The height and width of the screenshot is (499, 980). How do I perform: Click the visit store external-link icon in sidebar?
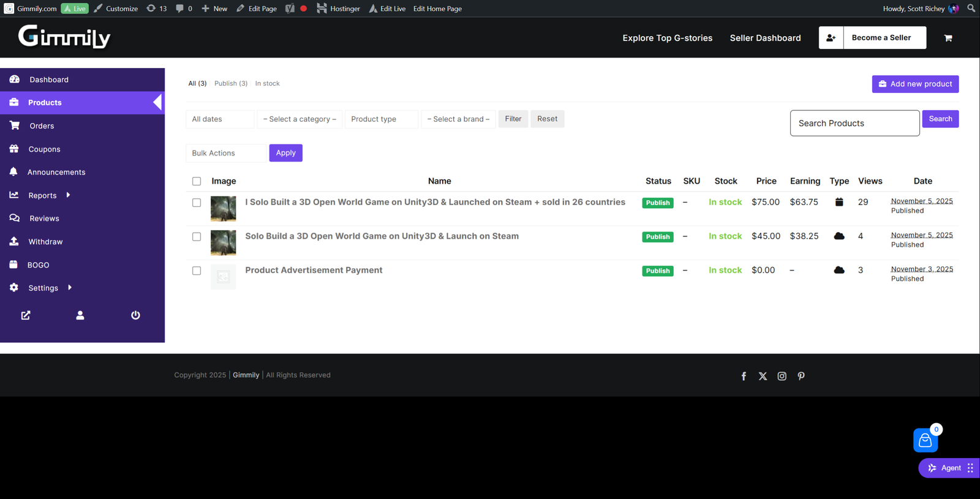pos(26,315)
